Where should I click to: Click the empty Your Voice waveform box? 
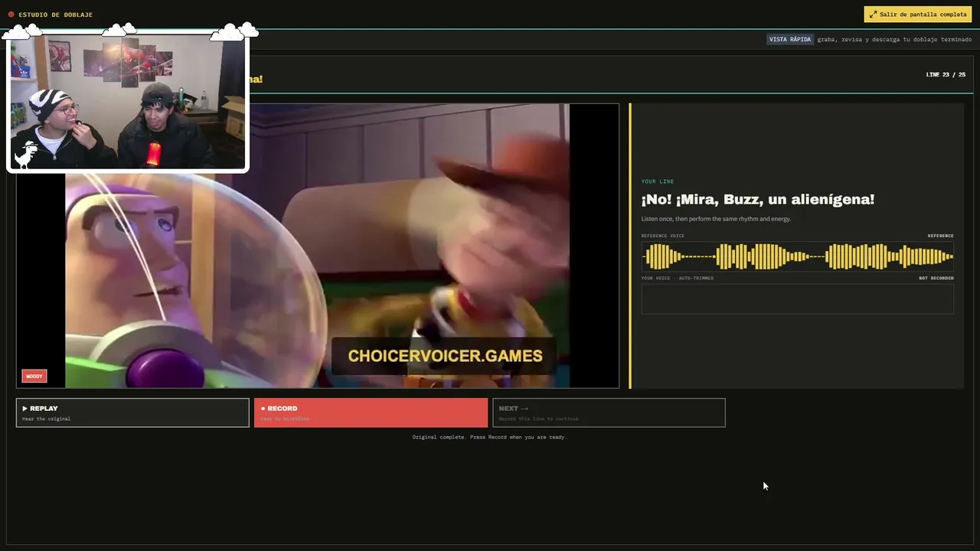[x=797, y=298]
